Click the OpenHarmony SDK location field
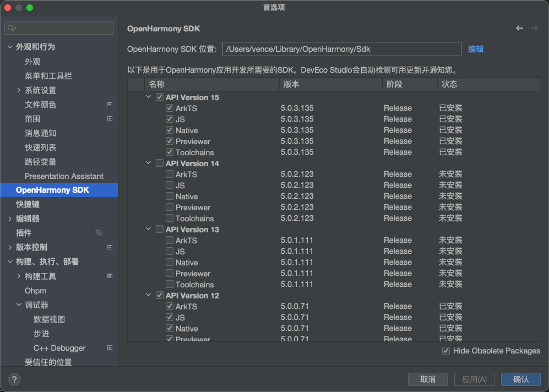Viewport: 549px width, 392px height. click(x=342, y=49)
